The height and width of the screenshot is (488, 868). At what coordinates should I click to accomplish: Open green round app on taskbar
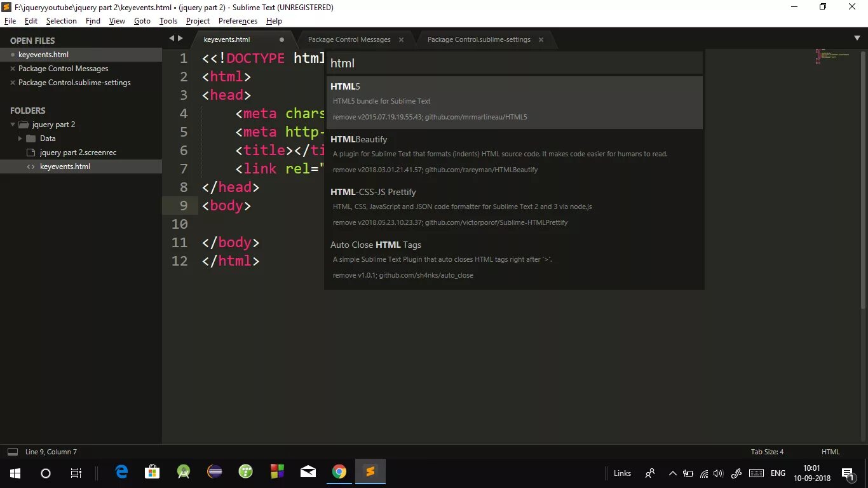coord(246,471)
